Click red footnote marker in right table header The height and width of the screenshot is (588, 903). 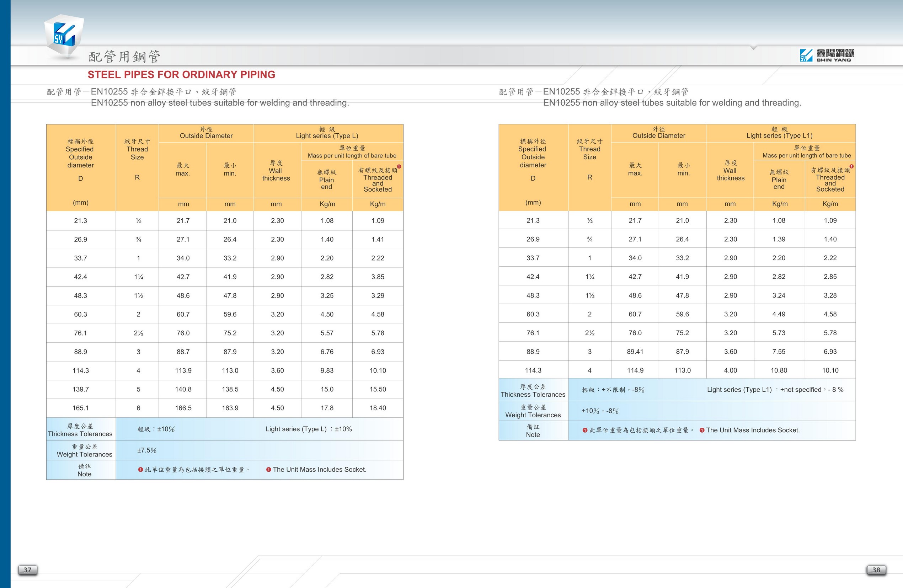852,166
